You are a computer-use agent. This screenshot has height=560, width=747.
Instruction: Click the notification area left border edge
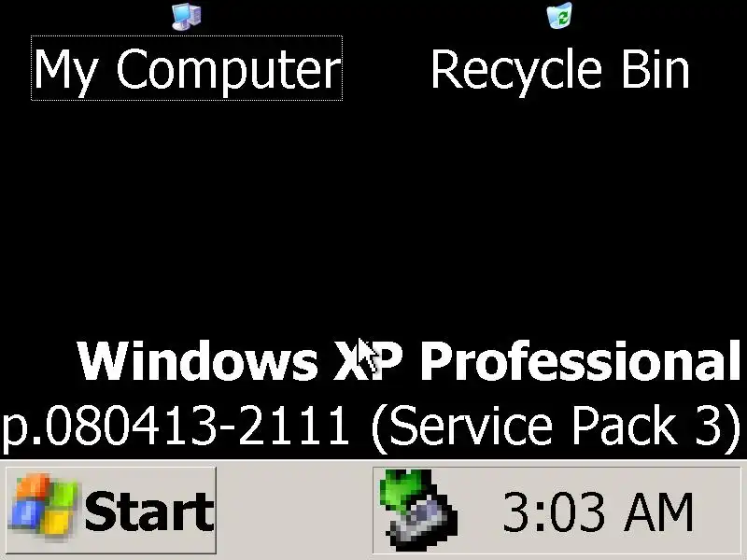click(373, 510)
